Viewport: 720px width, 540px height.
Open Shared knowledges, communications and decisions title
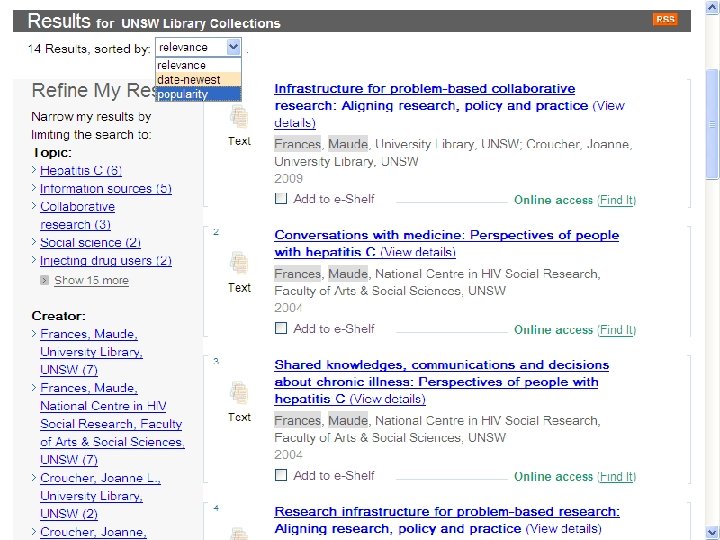pyautogui.click(x=441, y=382)
